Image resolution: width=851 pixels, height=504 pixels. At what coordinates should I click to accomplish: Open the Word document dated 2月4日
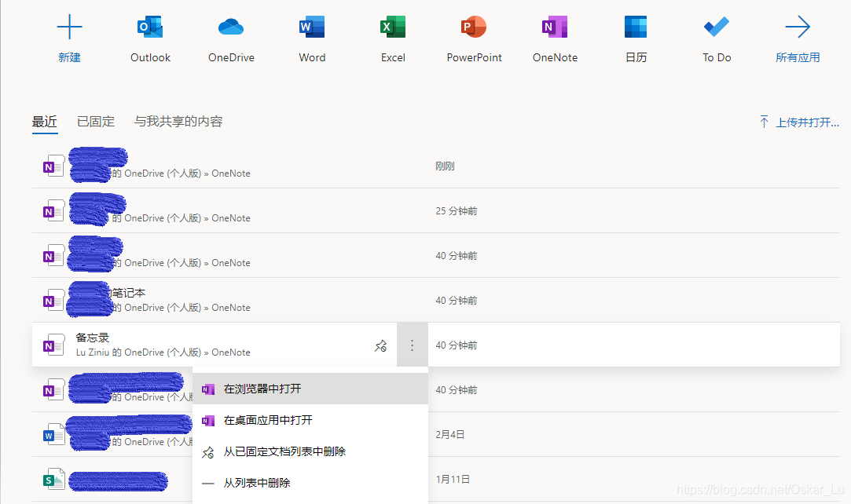click(x=436, y=434)
